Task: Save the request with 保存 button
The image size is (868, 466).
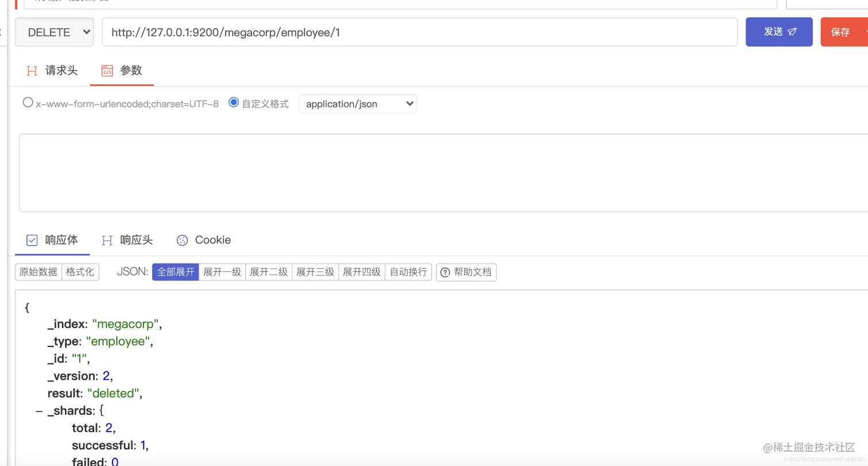Action: click(x=844, y=32)
